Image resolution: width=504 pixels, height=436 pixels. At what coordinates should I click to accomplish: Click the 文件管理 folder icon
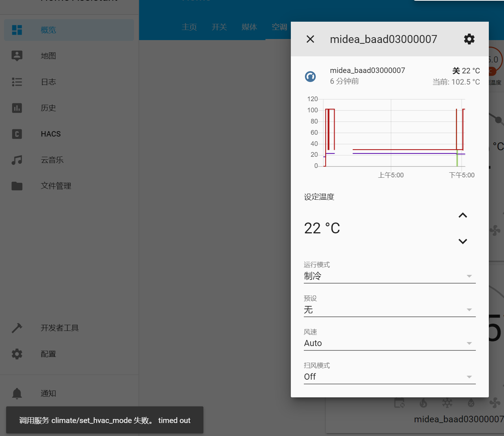coord(17,186)
